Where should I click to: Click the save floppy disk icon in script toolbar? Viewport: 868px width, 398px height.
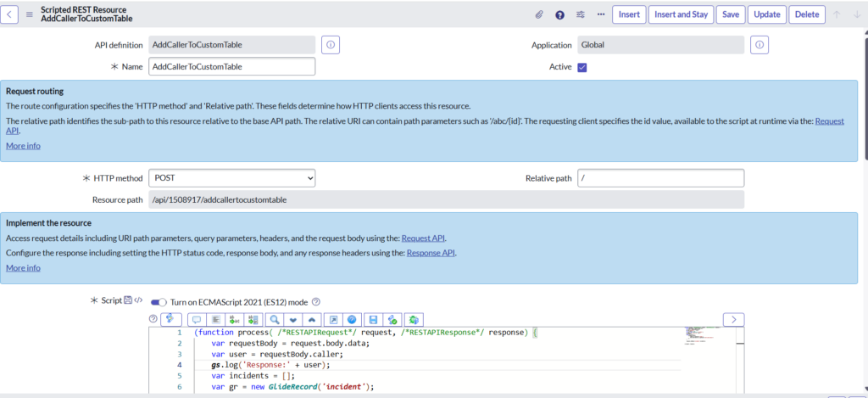point(372,319)
